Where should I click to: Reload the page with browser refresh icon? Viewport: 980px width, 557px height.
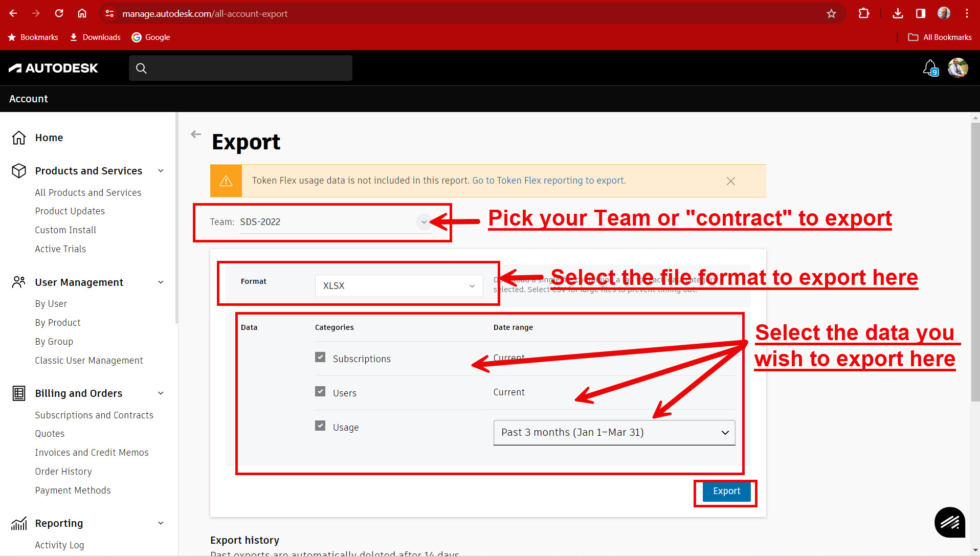click(x=59, y=14)
